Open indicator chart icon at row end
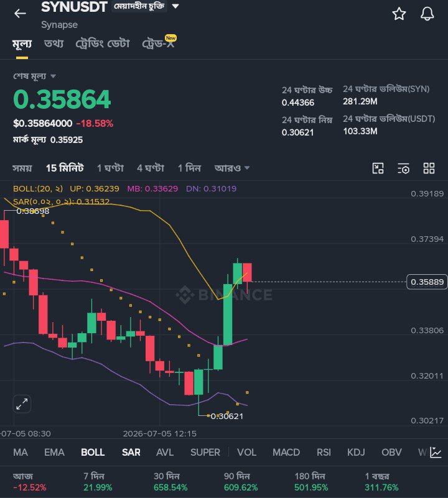This screenshot has height=498, width=448. coord(436,452)
